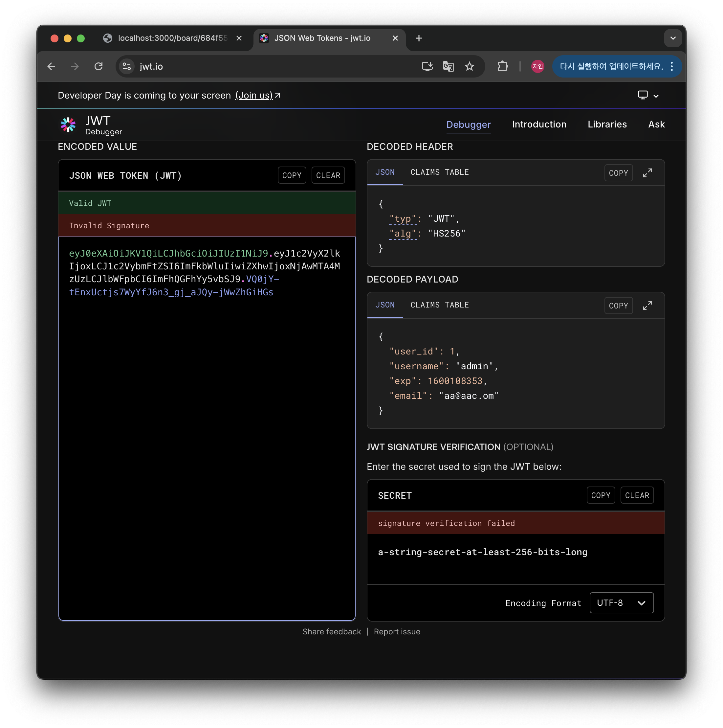Screen dimensions: 723x728
Task: Click the install app icon in address bar
Action: pyautogui.click(x=427, y=67)
